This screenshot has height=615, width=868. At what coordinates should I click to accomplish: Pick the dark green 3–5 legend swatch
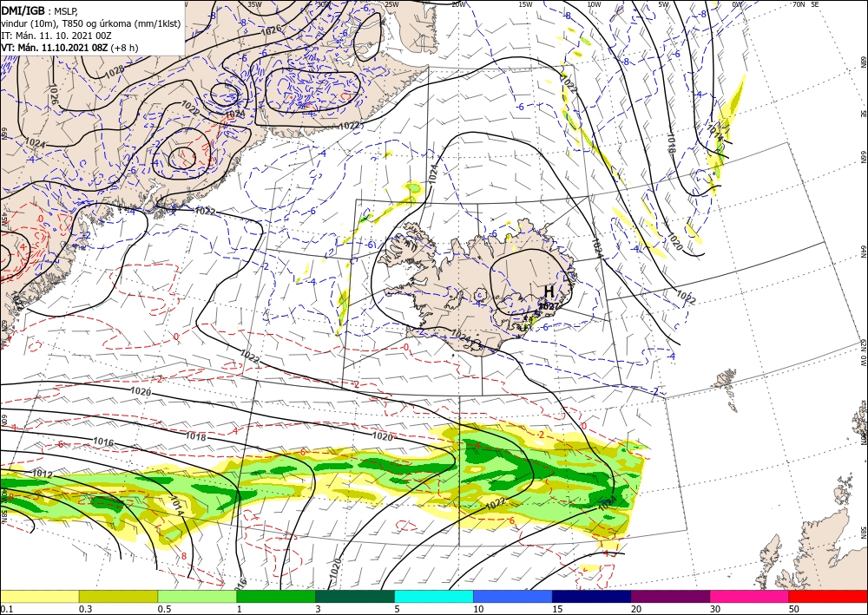355,596
